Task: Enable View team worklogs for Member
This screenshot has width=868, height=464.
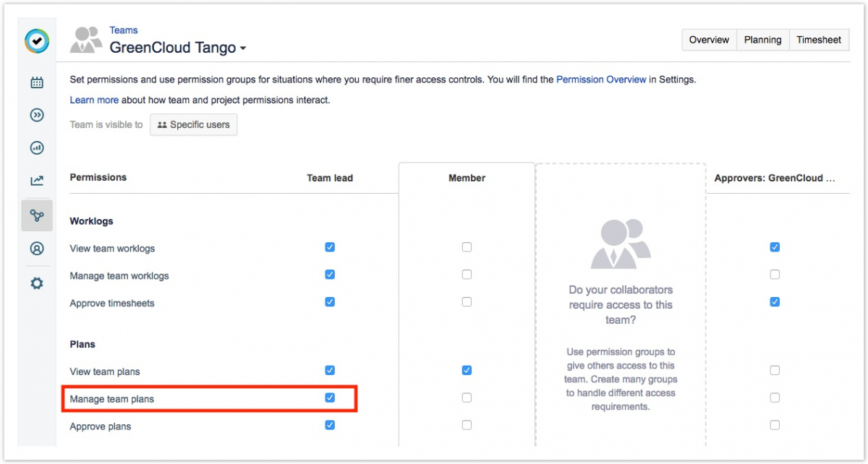Action: coord(467,247)
